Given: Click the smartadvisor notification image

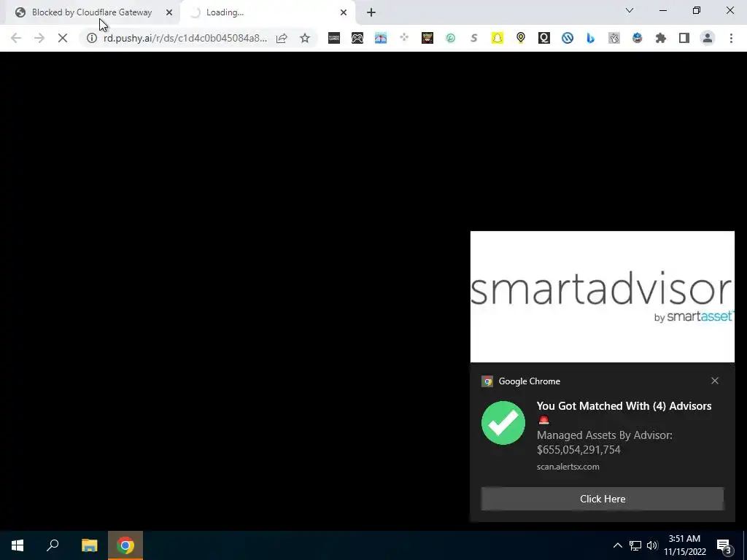Looking at the screenshot, I should (x=602, y=297).
